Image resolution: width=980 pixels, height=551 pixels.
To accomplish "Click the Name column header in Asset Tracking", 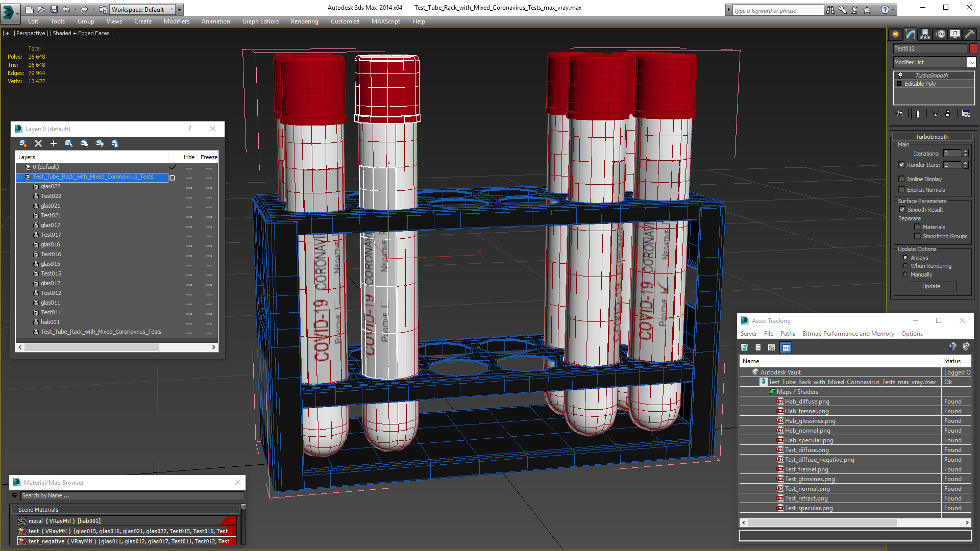I will 840,361.
